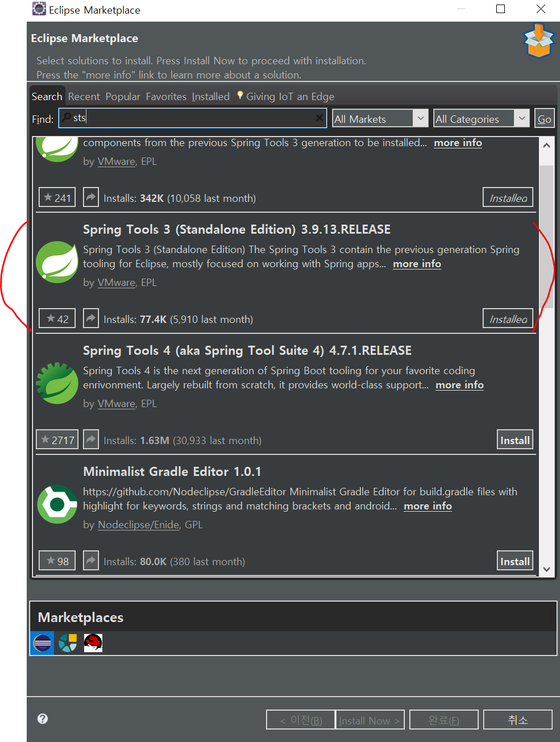This screenshot has height=742, width=560.
Task: Select the Red Hat marketplace icon
Action: [x=93, y=643]
